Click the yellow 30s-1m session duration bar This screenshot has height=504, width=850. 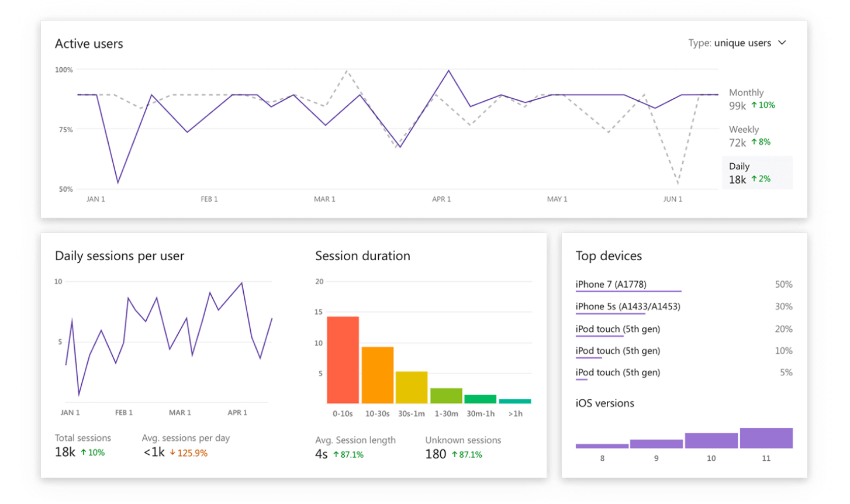(x=411, y=387)
